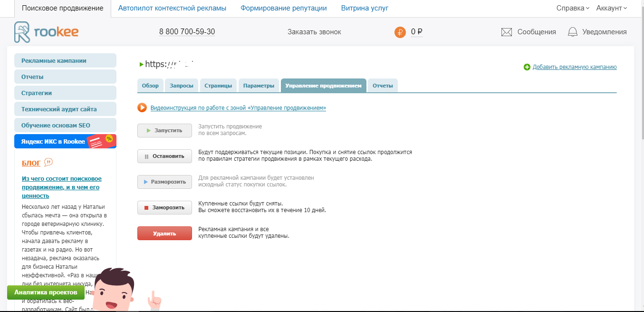Click the Заморозить button
The image size is (644, 312).
tap(164, 207)
